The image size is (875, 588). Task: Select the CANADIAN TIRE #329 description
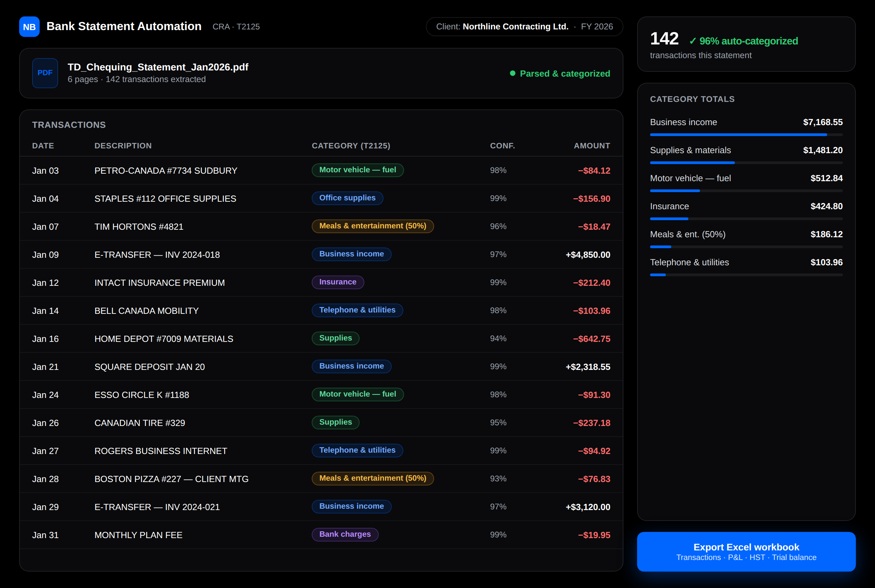140,423
